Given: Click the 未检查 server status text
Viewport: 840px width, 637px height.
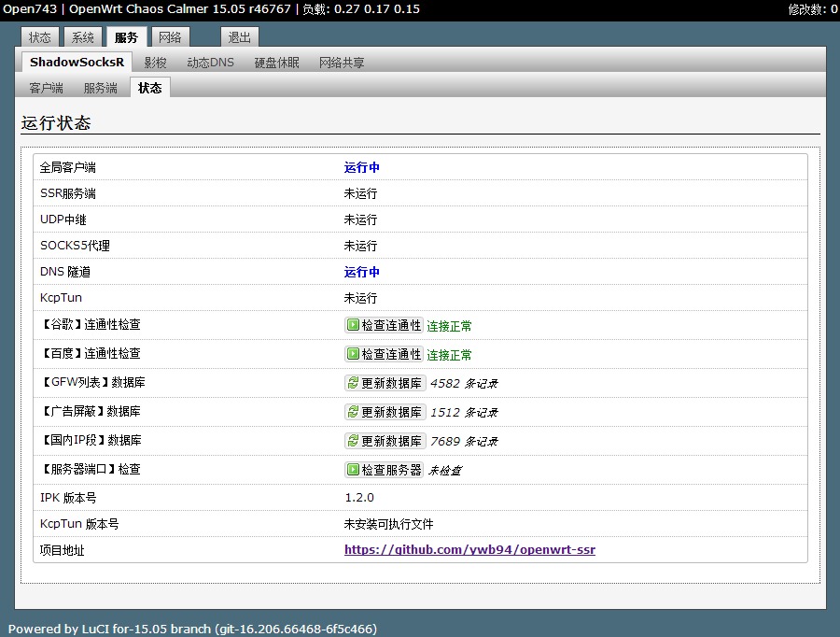Looking at the screenshot, I should (445, 470).
